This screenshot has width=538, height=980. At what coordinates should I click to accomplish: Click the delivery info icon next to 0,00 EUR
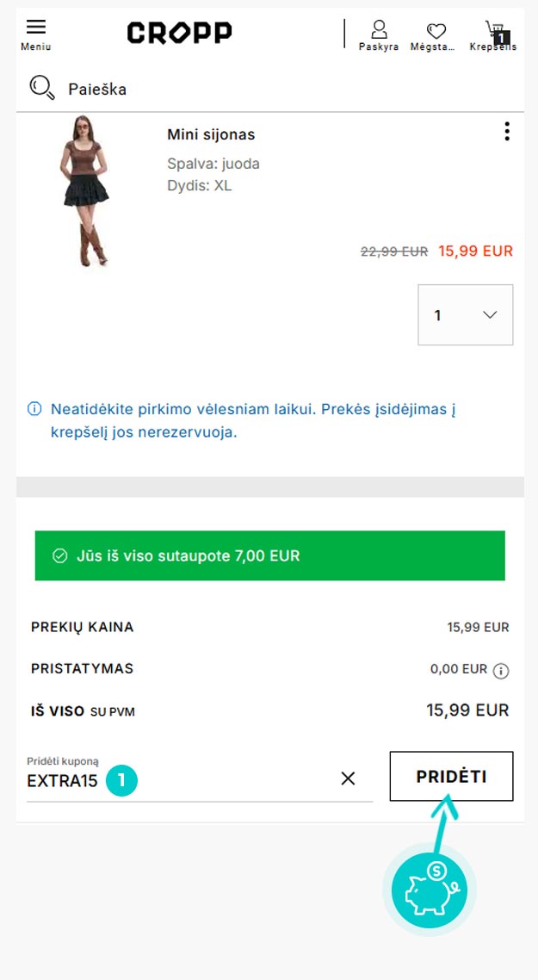(501, 671)
